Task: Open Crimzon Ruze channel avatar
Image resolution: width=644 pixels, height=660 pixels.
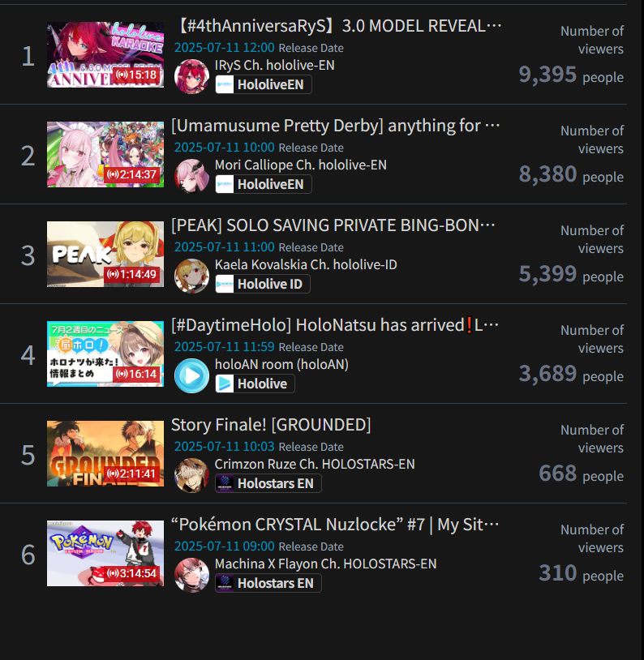Action: coord(191,475)
